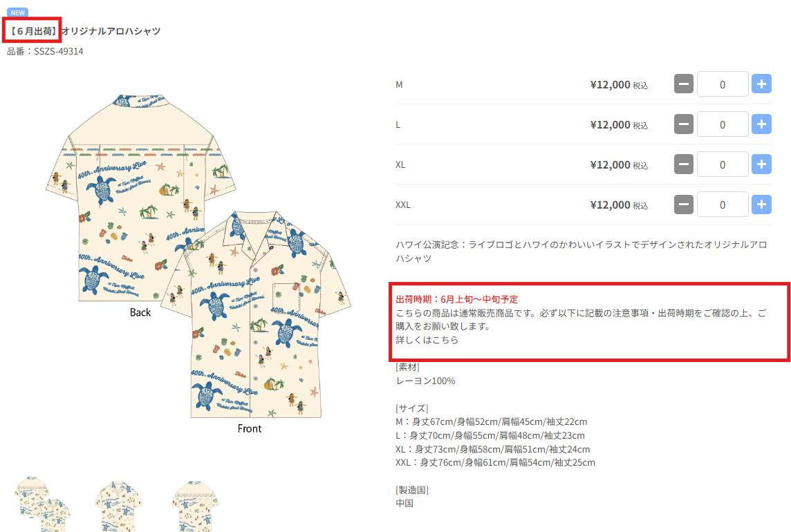Increase XXL quantity with plus button
This screenshot has height=532, width=791.
tap(761, 205)
